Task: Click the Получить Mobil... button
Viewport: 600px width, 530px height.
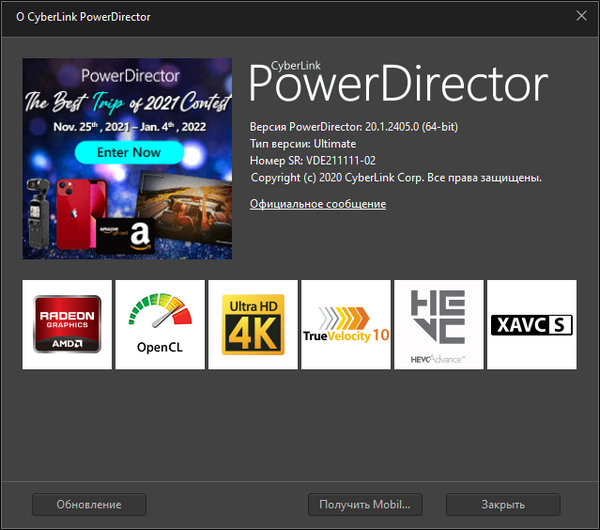Action: [365, 504]
